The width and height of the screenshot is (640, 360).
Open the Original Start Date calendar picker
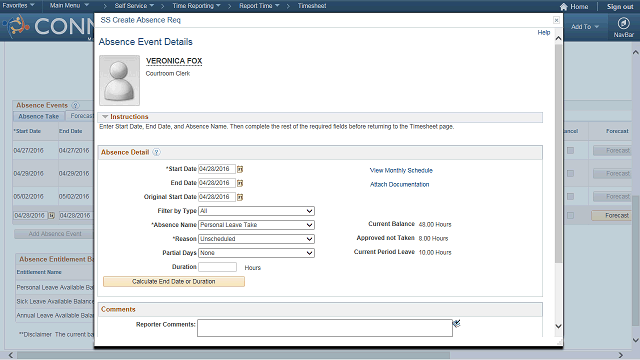click(x=240, y=197)
